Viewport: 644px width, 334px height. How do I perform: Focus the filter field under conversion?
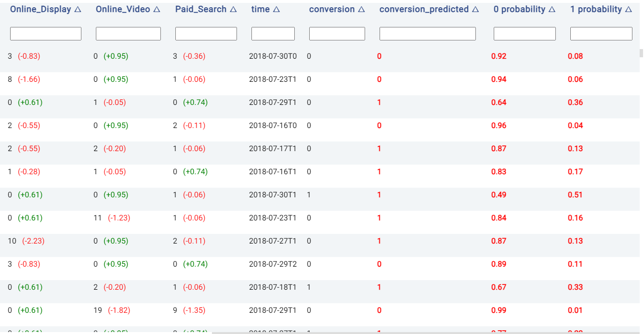tap(337, 34)
